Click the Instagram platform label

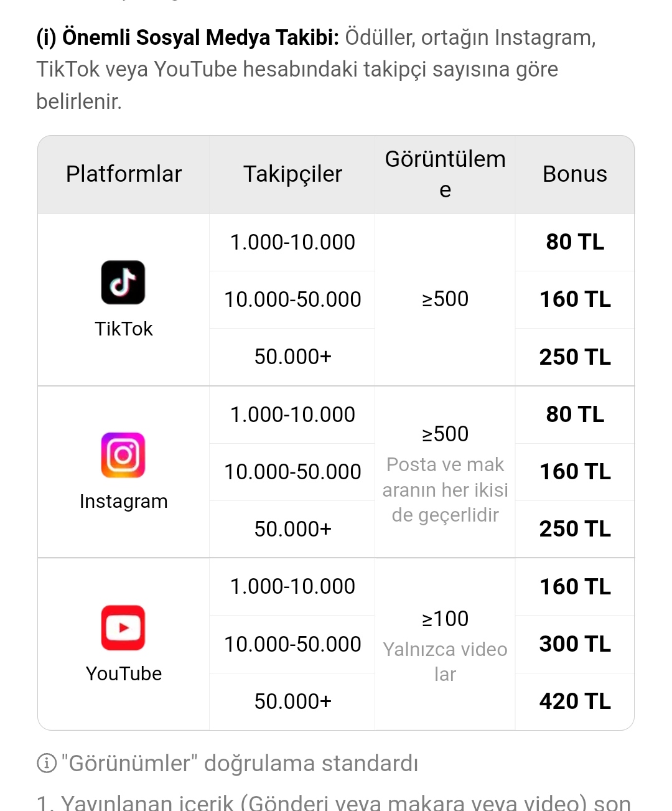pos(123,501)
